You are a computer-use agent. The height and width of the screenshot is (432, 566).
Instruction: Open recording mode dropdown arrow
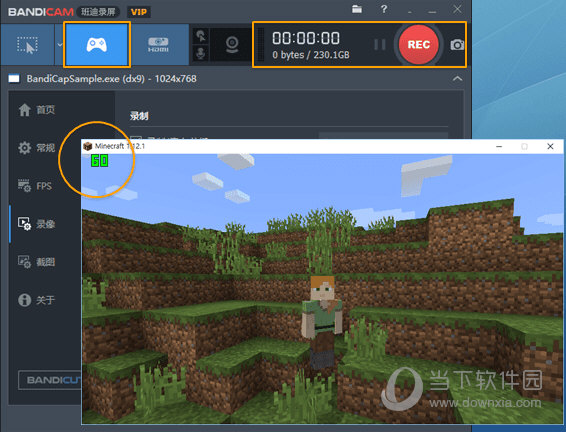tap(60, 45)
